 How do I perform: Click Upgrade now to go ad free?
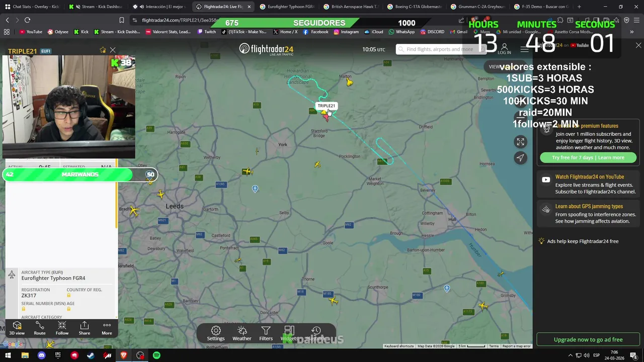[588, 339]
